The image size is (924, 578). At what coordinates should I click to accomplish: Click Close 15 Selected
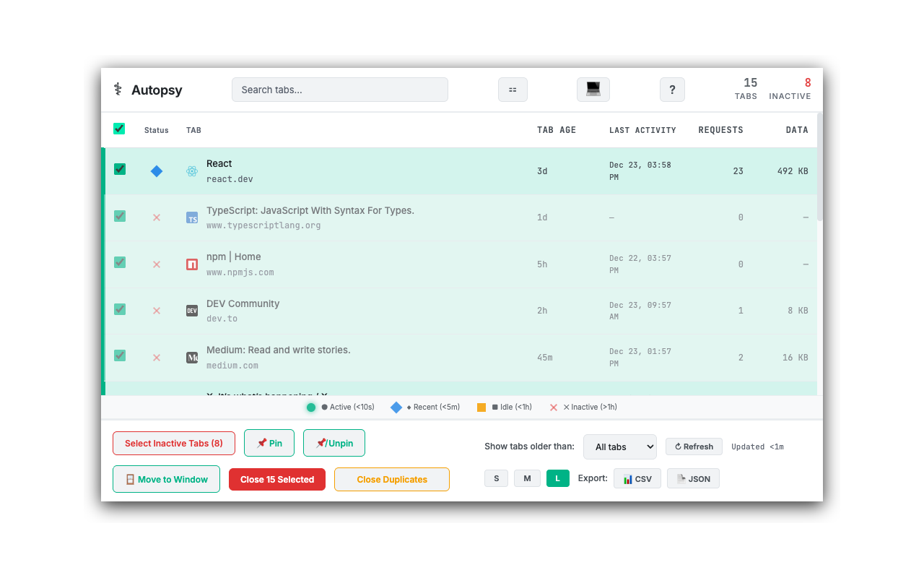(276, 479)
